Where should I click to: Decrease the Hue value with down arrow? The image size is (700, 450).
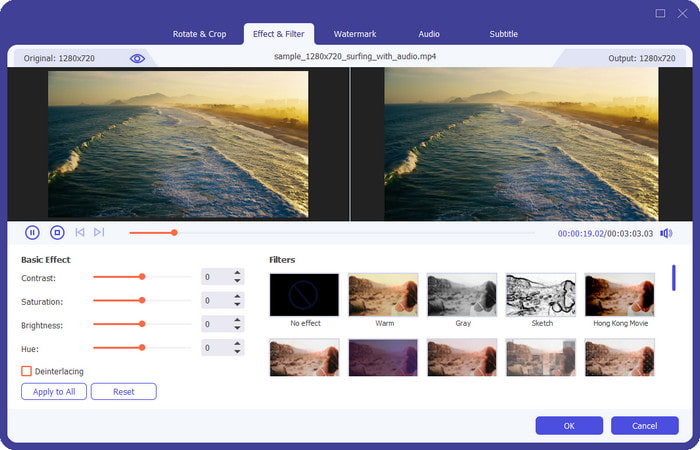click(237, 352)
